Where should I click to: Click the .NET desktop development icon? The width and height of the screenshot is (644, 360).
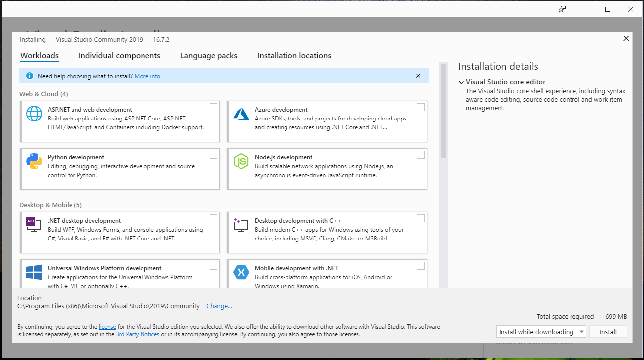(34, 225)
